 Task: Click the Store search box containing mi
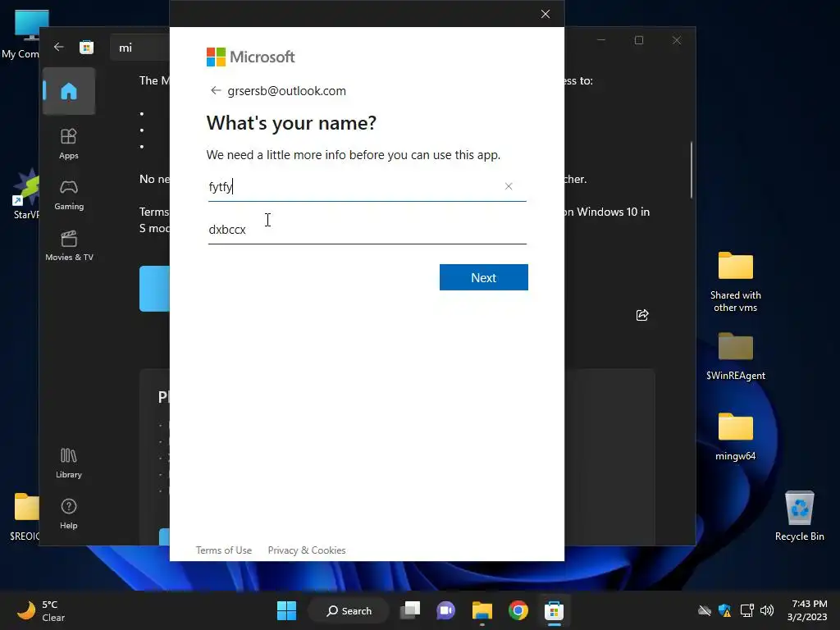point(140,48)
